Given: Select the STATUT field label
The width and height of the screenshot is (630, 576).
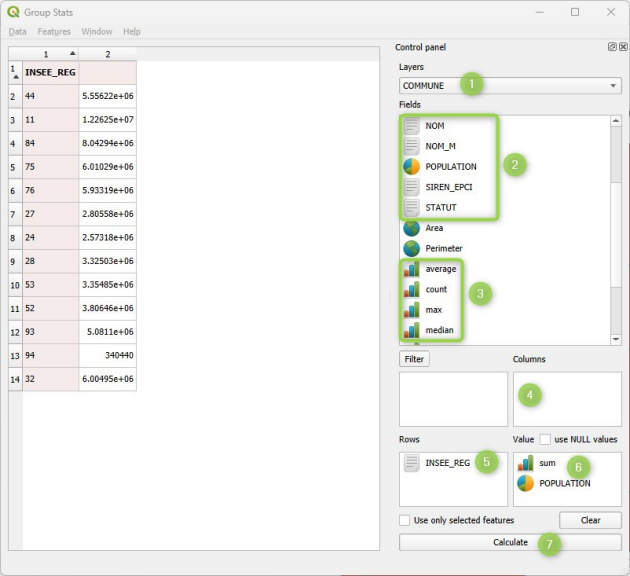Looking at the screenshot, I should pos(441,208).
